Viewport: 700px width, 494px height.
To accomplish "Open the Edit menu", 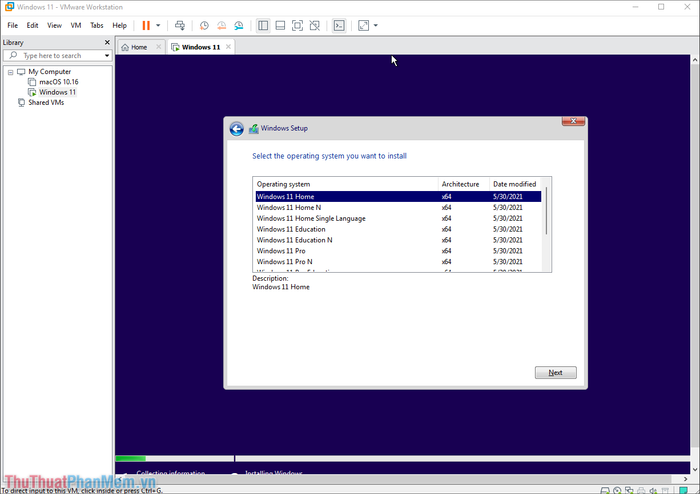I will [x=33, y=25].
